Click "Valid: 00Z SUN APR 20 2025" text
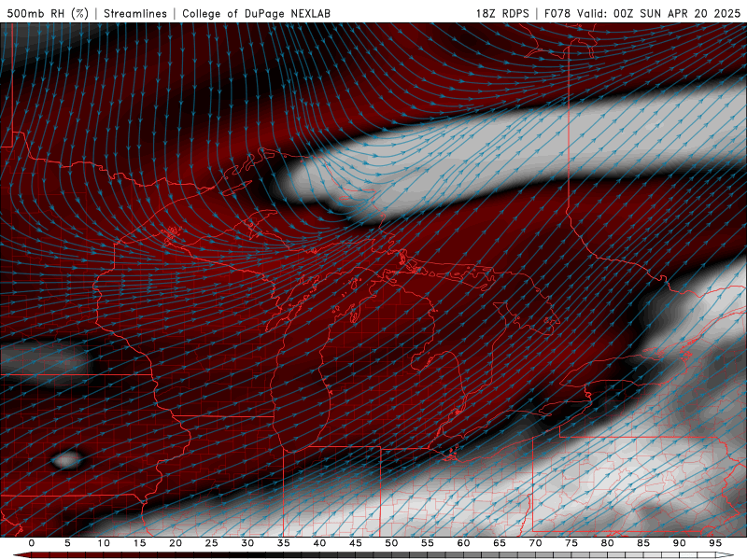The image size is (747, 560). tap(659, 13)
